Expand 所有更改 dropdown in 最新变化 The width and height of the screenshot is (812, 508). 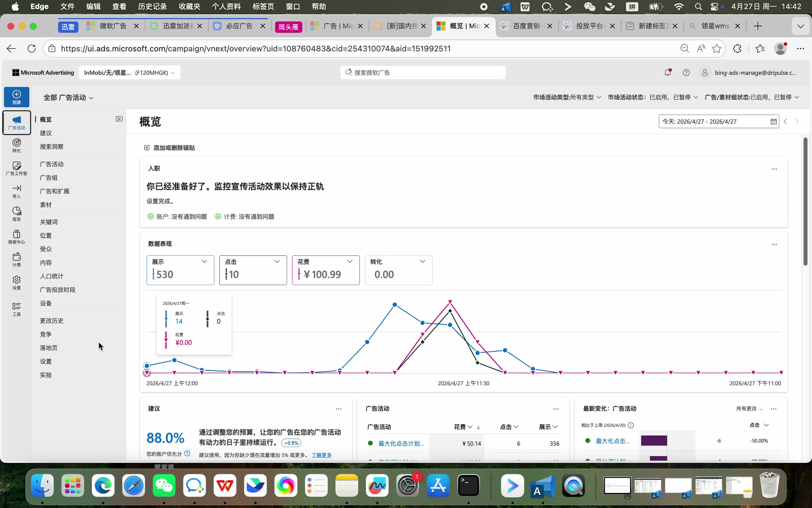749,409
